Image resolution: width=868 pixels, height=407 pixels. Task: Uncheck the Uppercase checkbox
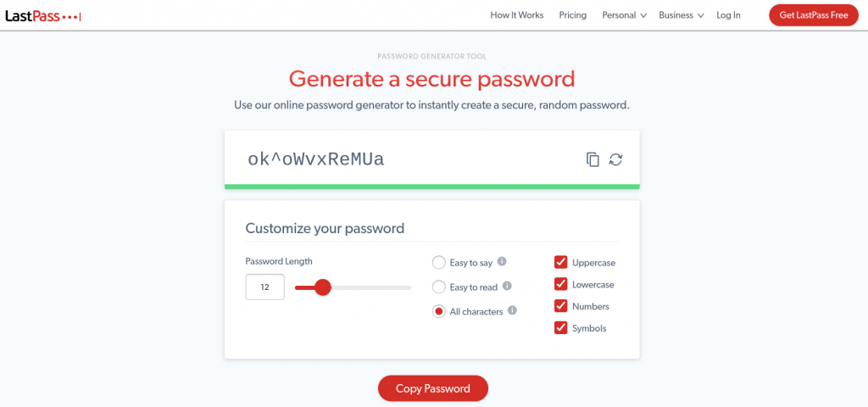coord(560,263)
